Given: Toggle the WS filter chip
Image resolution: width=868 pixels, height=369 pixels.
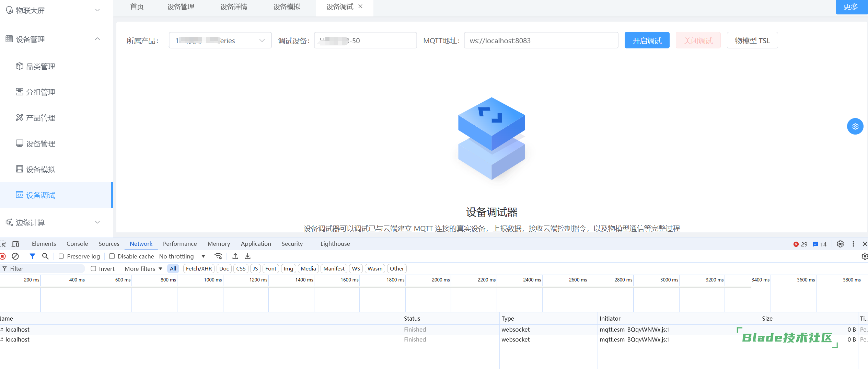Looking at the screenshot, I should tap(356, 268).
